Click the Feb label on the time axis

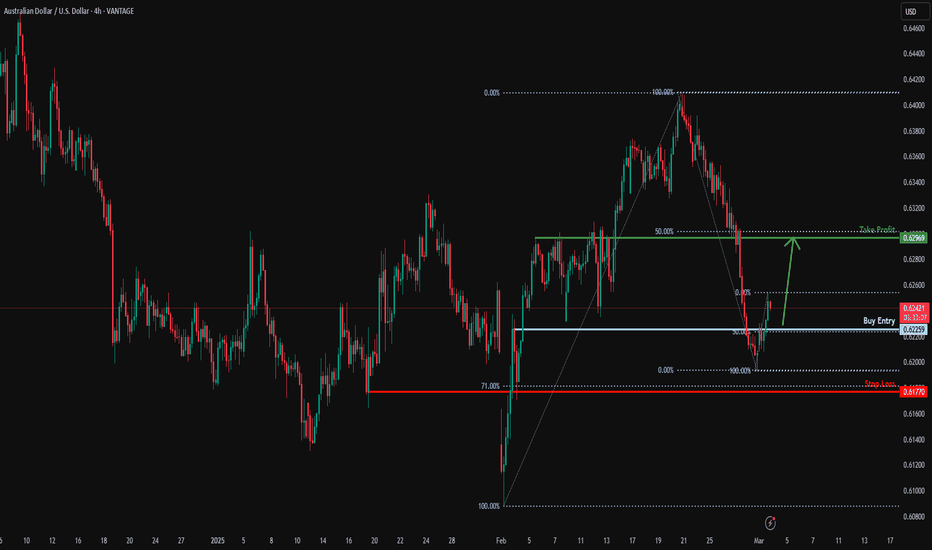[501, 540]
